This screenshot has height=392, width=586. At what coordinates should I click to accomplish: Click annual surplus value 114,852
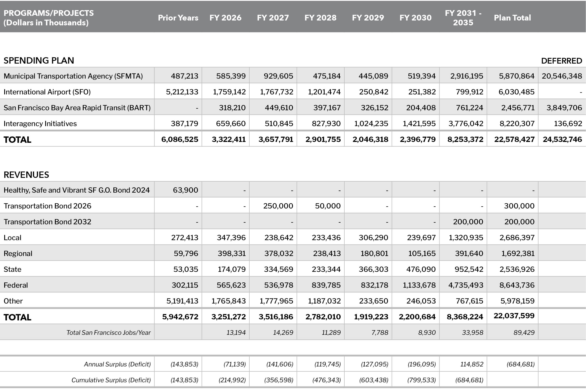(x=472, y=364)
